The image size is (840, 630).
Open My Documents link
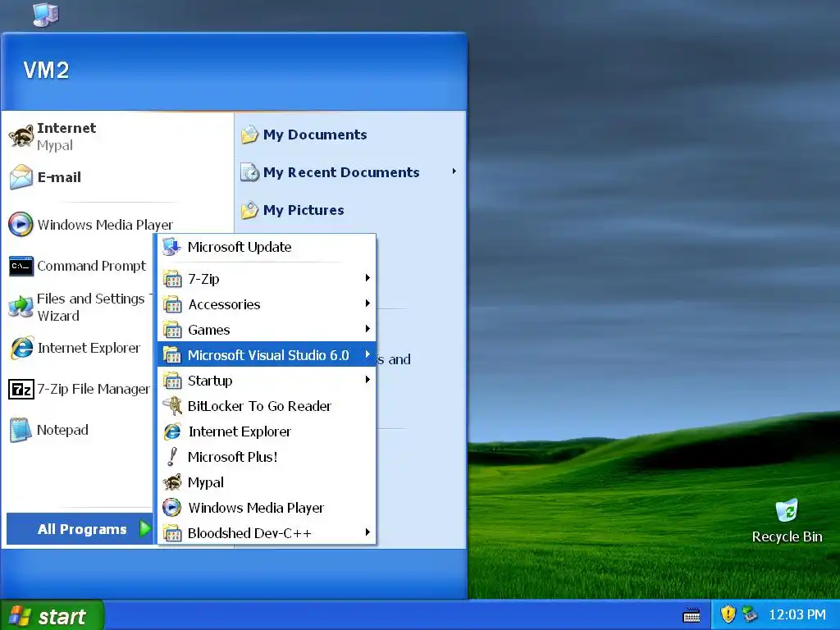315,135
